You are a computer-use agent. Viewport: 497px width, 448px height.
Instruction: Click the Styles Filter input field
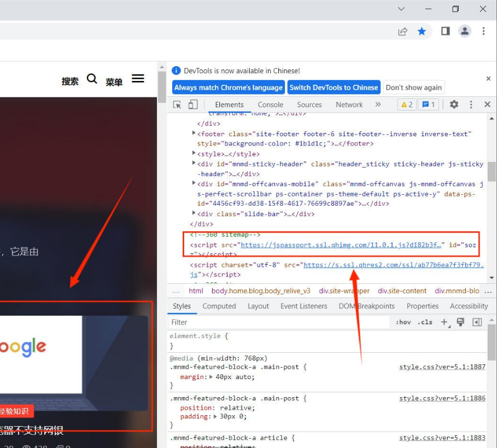coord(279,322)
